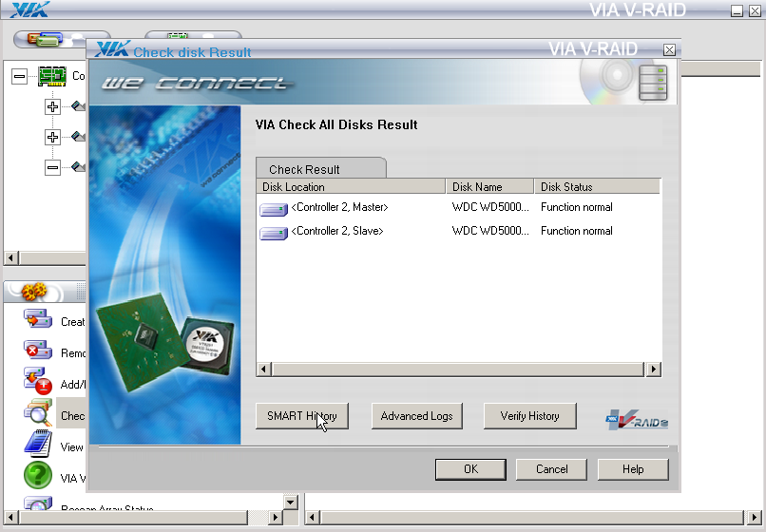Click Cancel in Check disk Result dialog
This screenshot has width=766, height=532.
(x=551, y=469)
